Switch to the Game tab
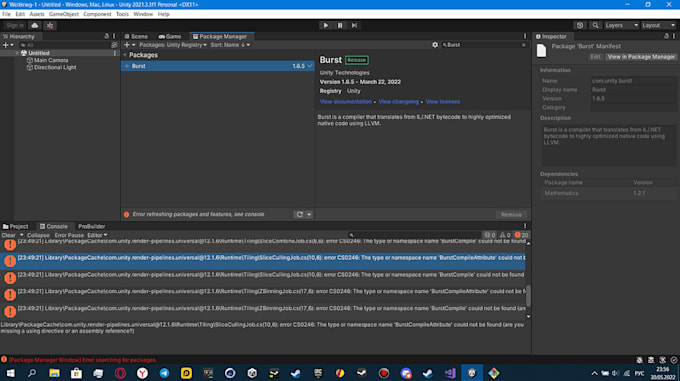Image resolution: width=680 pixels, height=381 pixels. coord(170,36)
